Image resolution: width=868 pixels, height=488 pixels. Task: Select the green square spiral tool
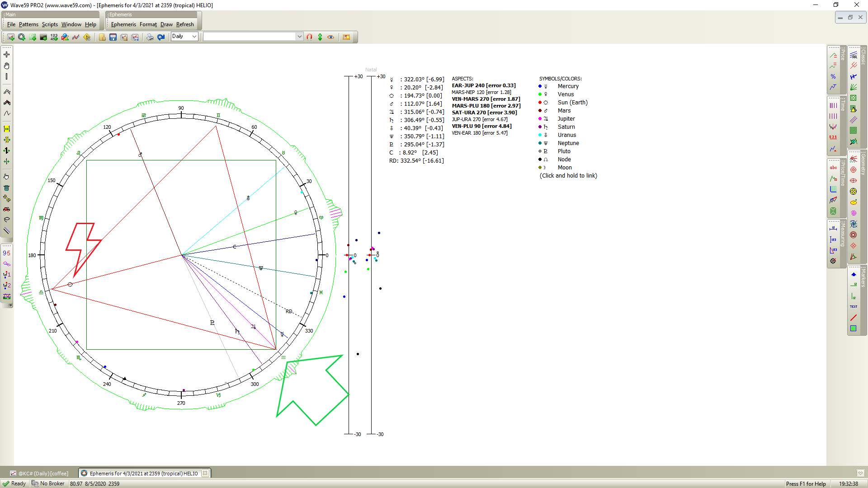click(854, 131)
